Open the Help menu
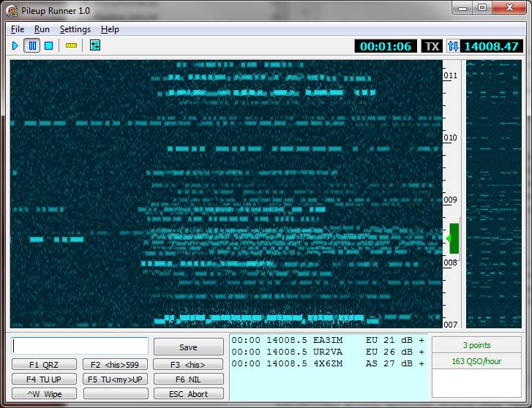Screen dimensions: 532x408 coord(110,29)
